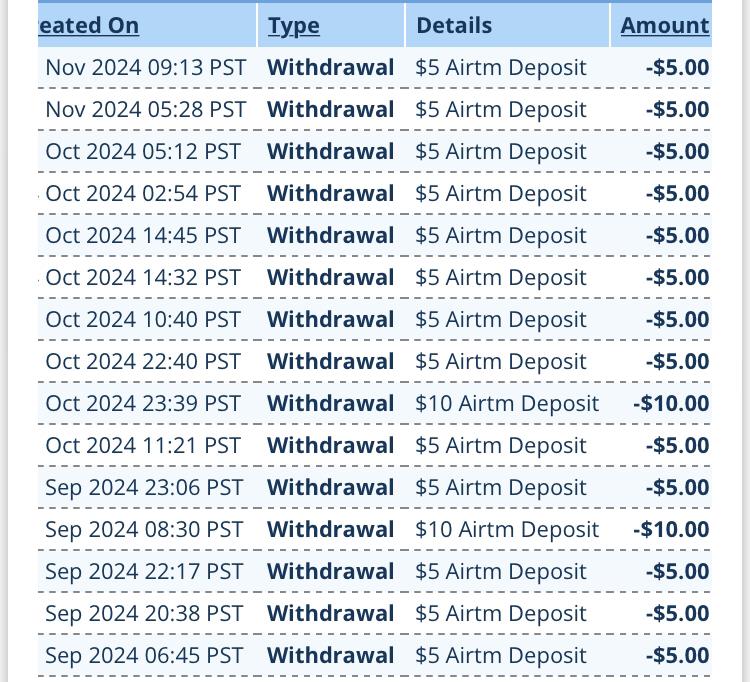Click $5 Airtm Deposit in Oct 14:45 row
This screenshot has height=682, width=750.
(x=501, y=236)
